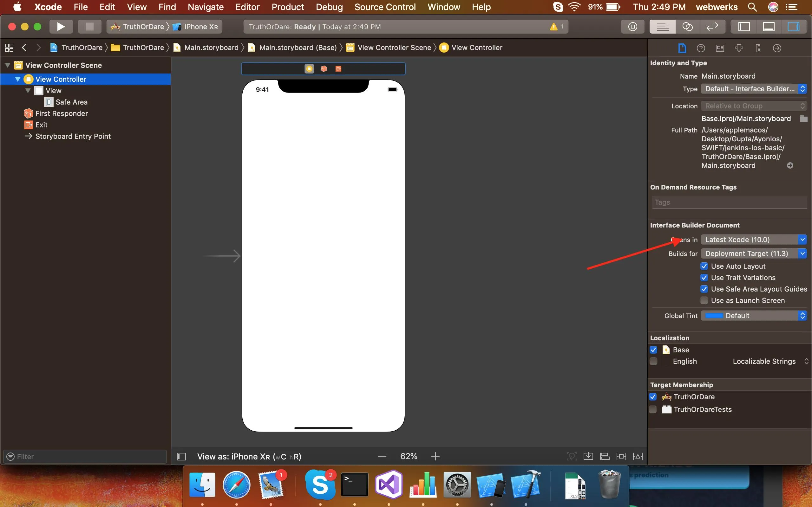Open the Editor menu

[x=247, y=7]
